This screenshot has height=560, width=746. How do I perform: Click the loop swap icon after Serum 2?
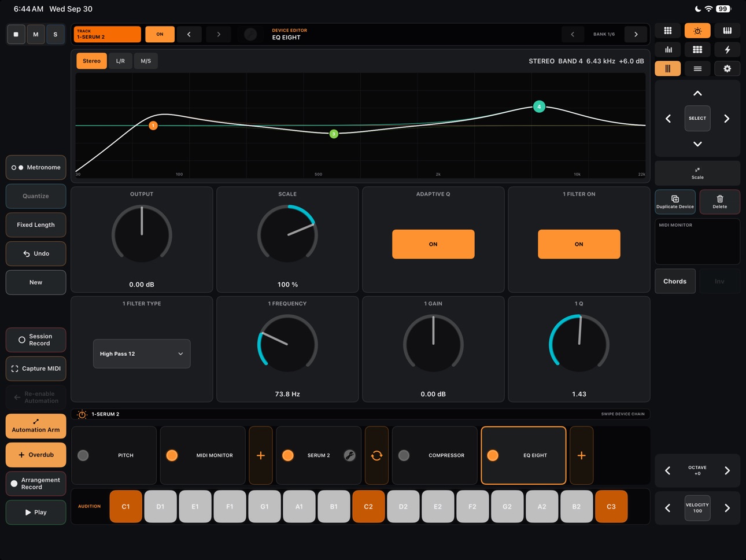tap(376, 455)
